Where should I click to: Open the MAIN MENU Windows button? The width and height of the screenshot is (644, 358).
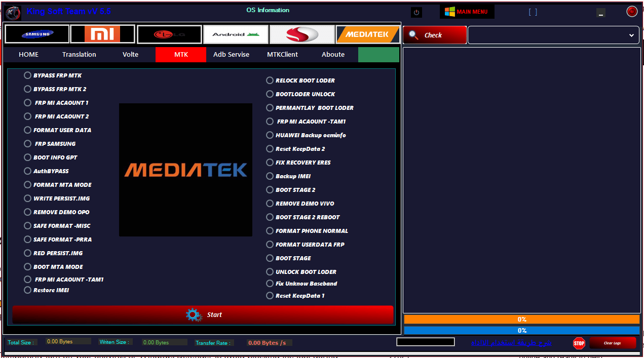pyautogui.click(x=467, y=12)
